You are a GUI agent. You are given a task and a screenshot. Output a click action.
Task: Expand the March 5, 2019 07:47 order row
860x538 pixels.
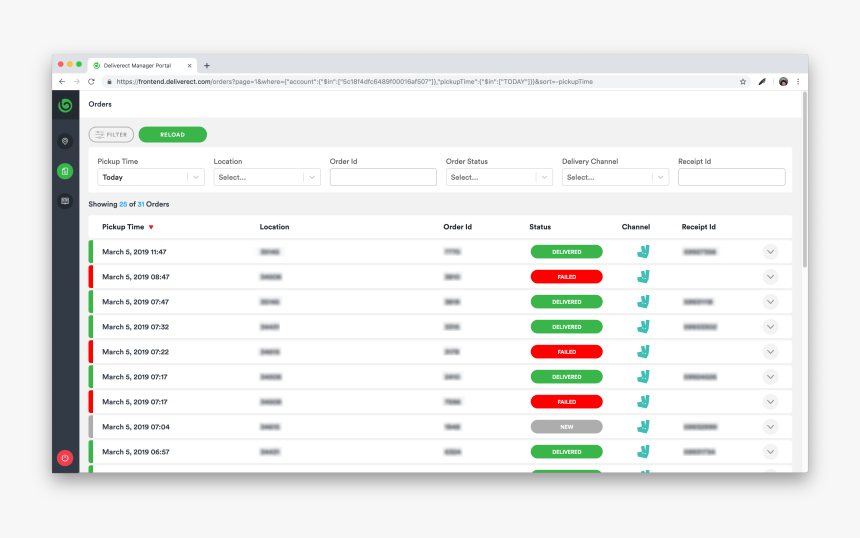[x=771, y=302]
